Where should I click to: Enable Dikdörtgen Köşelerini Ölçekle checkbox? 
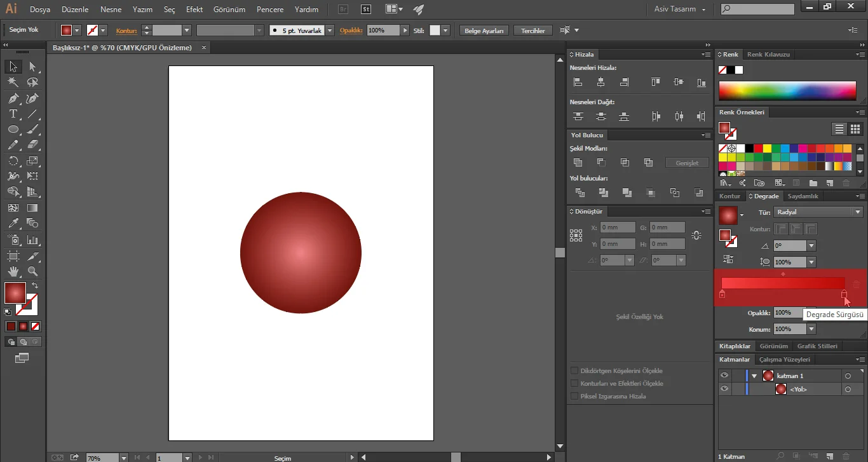pyautogui.click(x=574, y=371)
